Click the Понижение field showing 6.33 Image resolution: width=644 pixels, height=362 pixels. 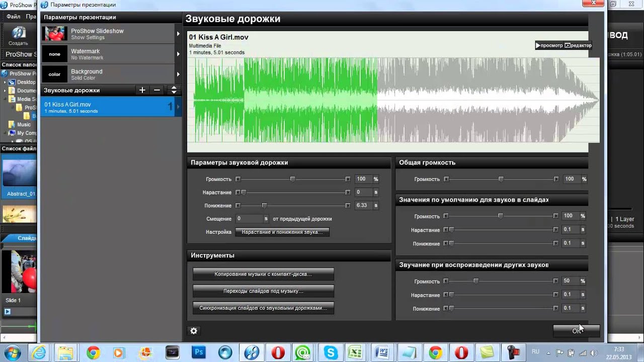point(363,205)
